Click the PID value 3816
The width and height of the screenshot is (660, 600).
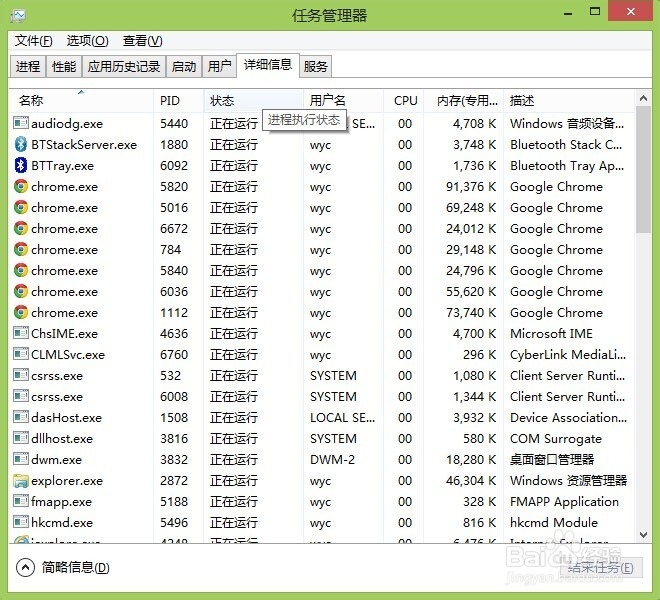pos(174,438)
